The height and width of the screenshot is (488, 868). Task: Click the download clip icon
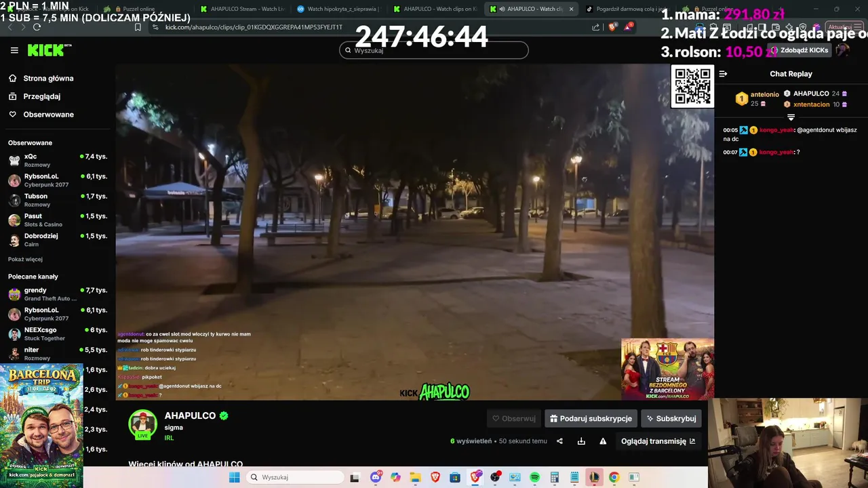581,441
